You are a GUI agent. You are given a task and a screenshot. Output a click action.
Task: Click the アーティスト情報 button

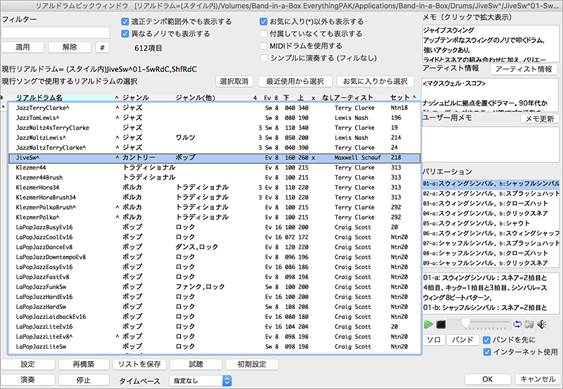(x=524, y=69)
